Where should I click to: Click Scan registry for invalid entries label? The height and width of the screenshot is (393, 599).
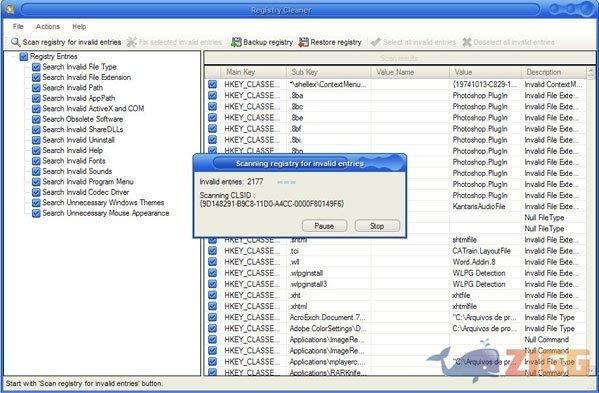pyautogui.click(x=72, y=42)
